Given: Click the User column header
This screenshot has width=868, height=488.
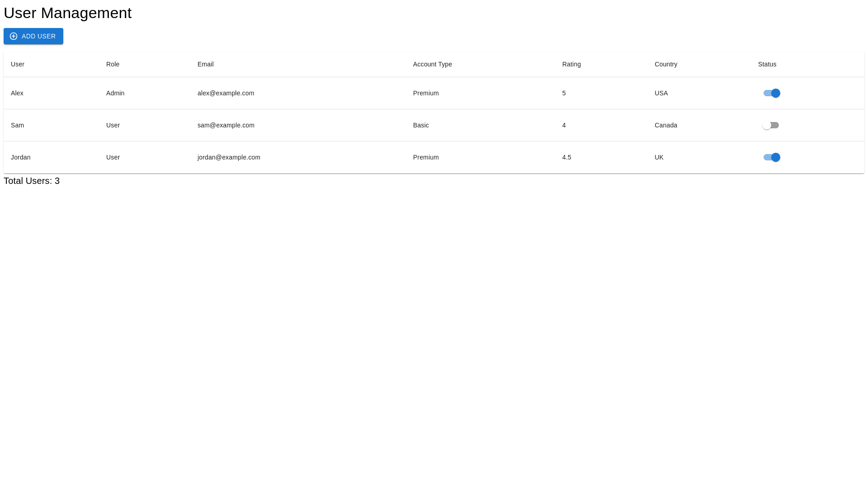Looking at the screenshot, I should [18, 64].
